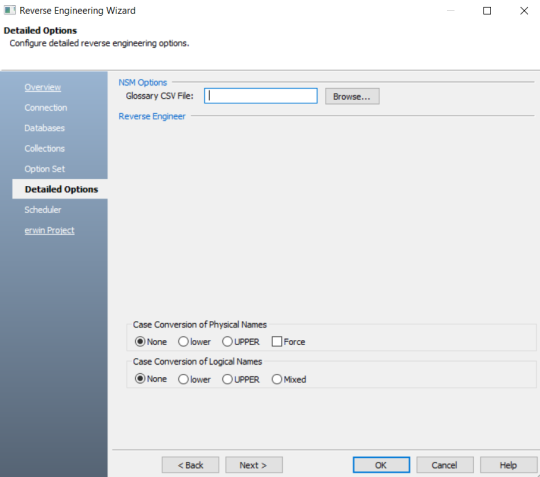Open the Option Set step

click(x=44, y=169)
